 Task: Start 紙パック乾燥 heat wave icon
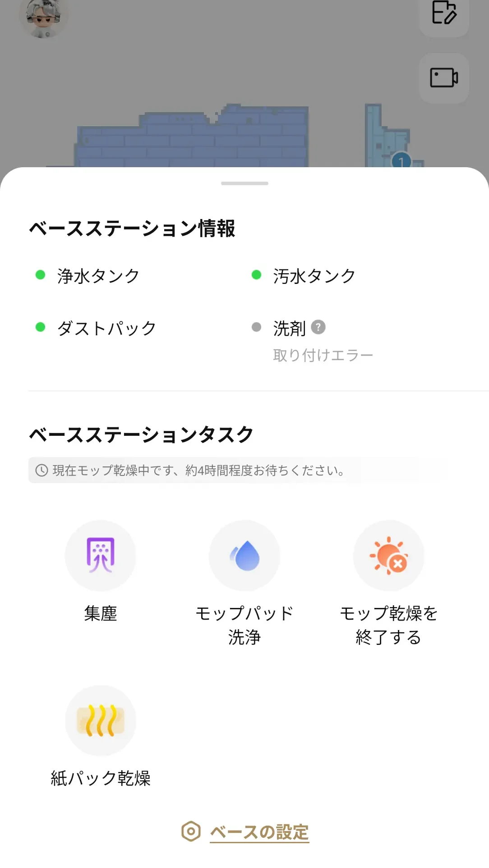click(x=100, y=720)
